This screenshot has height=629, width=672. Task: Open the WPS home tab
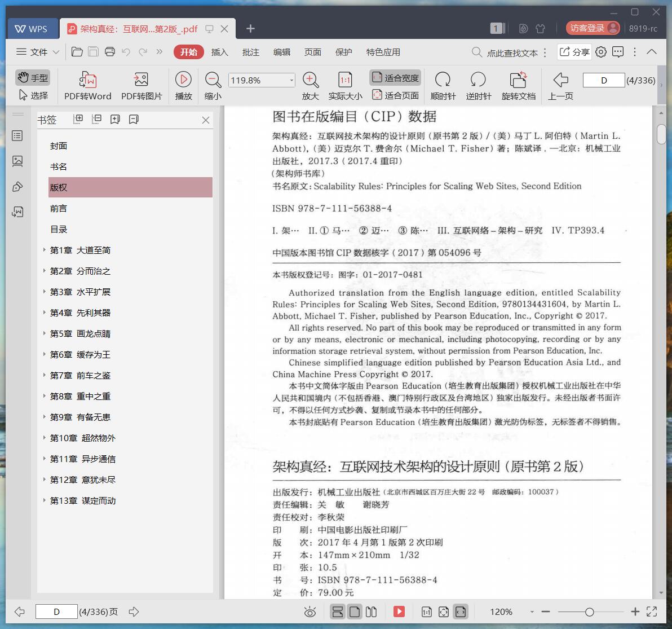[32, 29]
